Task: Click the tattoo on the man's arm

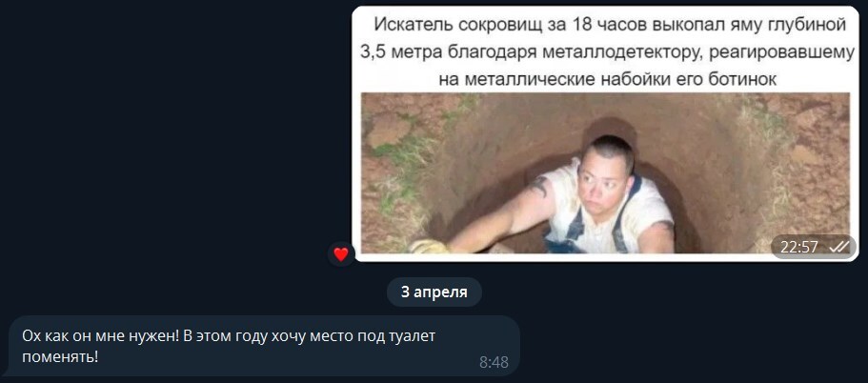Action: click(x=538, y=187)
